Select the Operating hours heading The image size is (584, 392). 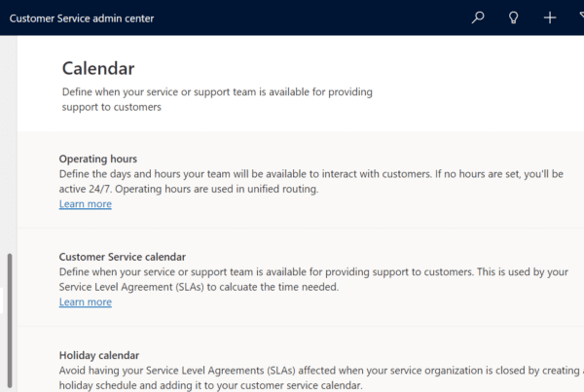[97, 159]
